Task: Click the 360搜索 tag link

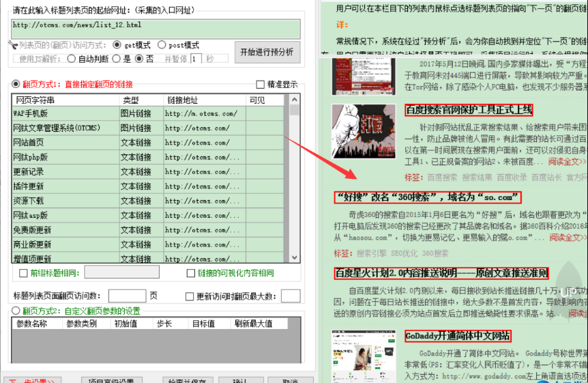Action: (435, 253)
